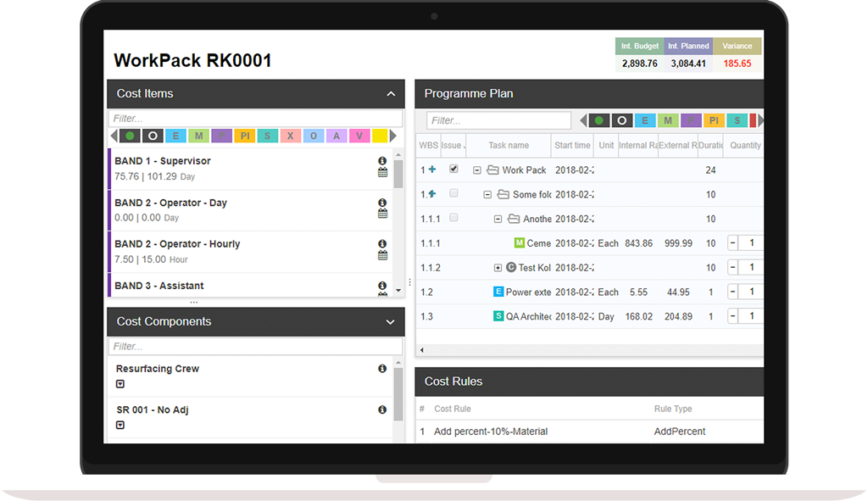Click the Variance value 185.65
868x501 pixels.
(x=737, y=63)
